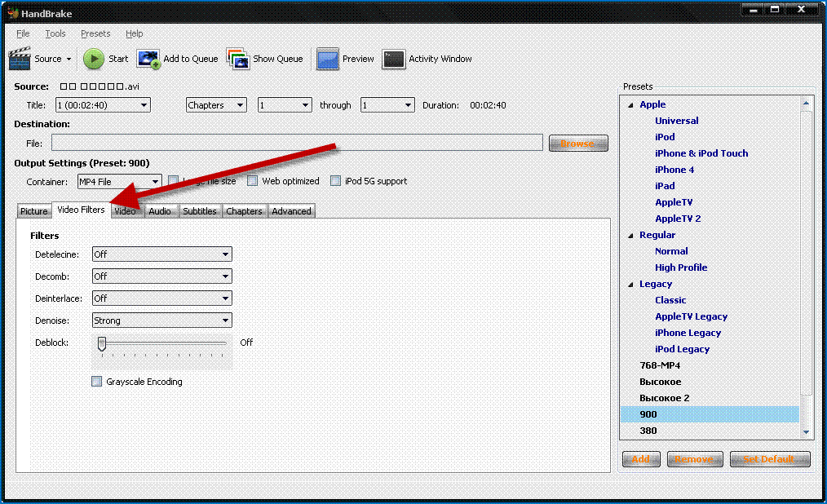This screenshot has height=504, width=827.
Task: Select the 768-MP4 preset
Action: point(660,365)
